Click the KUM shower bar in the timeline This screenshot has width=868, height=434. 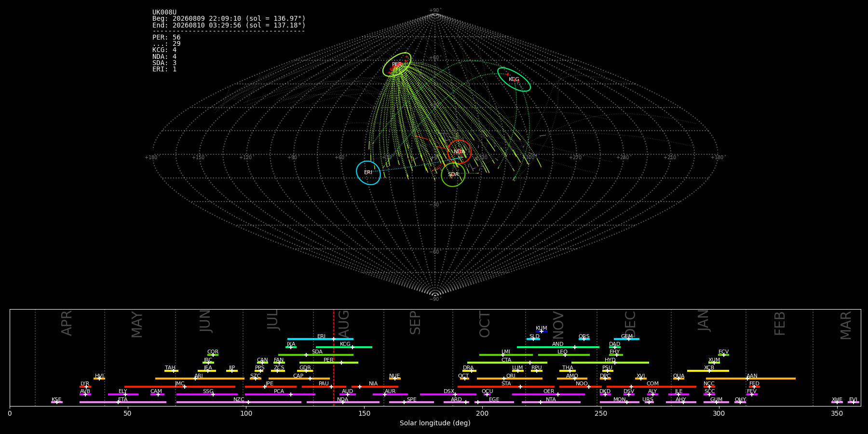coord(542,331)
